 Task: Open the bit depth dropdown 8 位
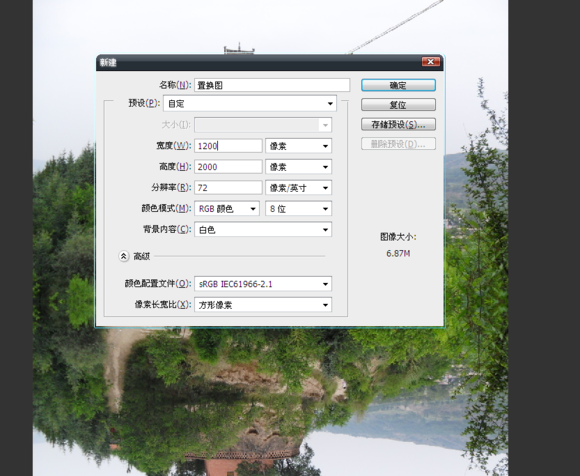click(x=299, y=209)
